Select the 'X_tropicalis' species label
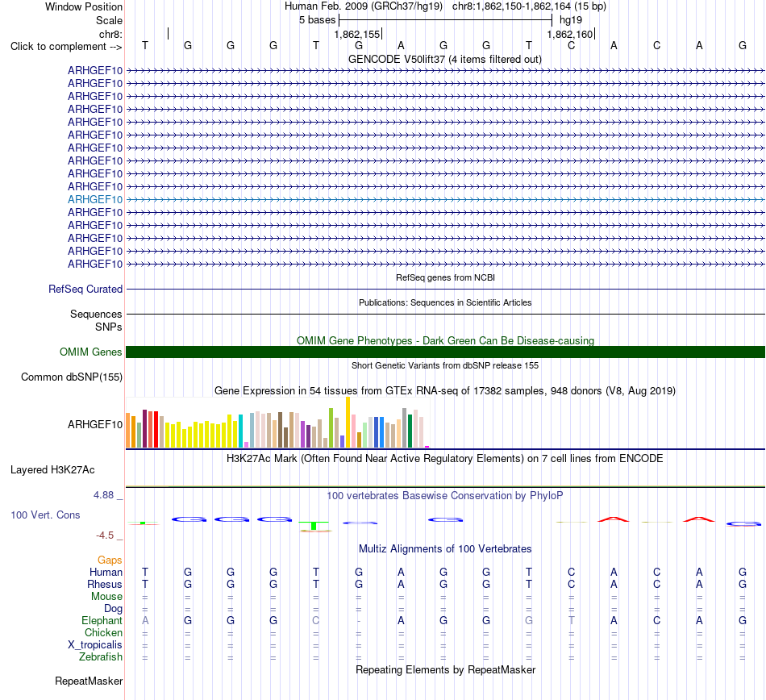 (95, 645)
